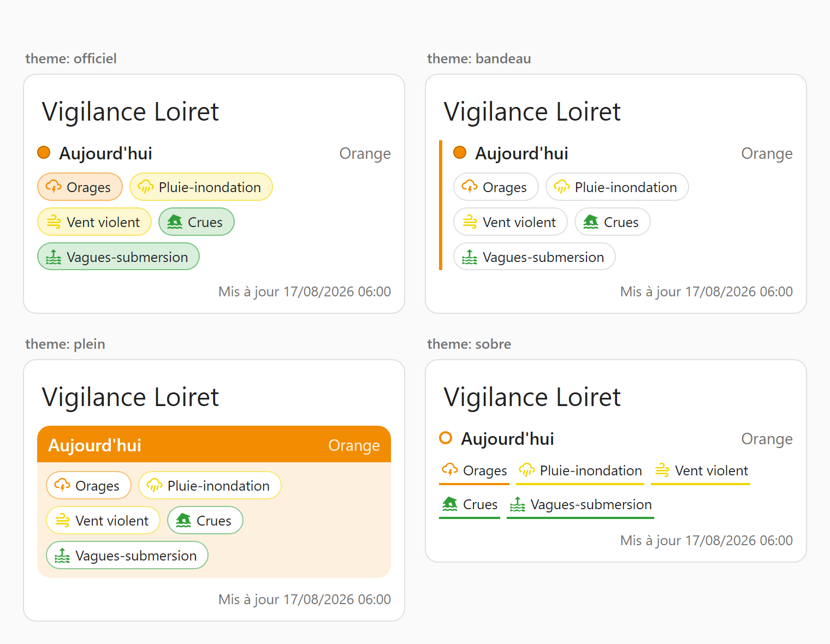The image size is (830, 644).
Task: Click the orange status dot in officiel card
Action: 44,153
